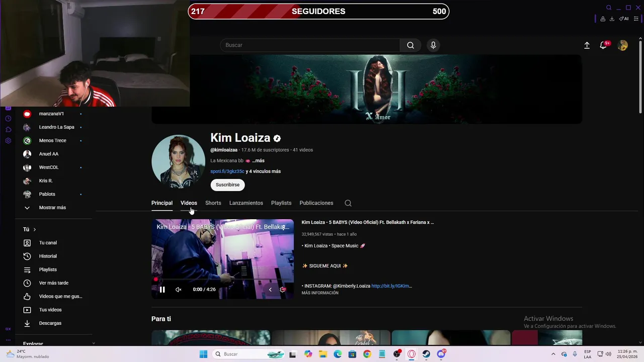Pause the 5 BABYS featured video
This screenshot has height=362, width=644.
point(162,290)
